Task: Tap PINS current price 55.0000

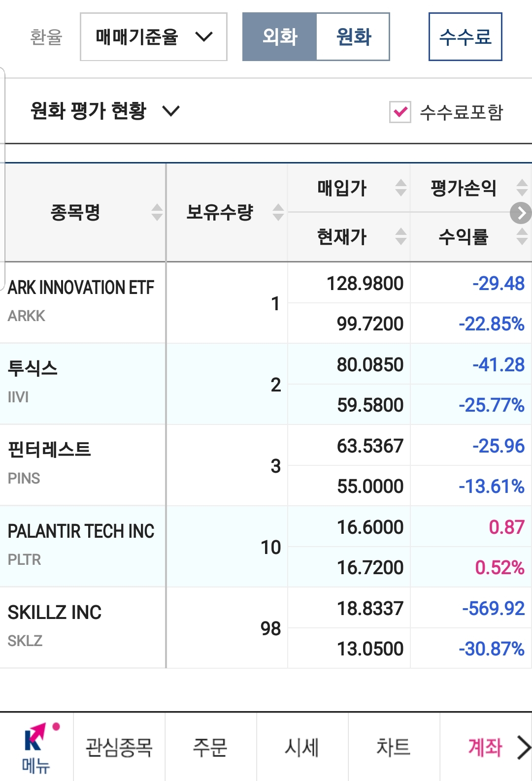Action: 370,487
